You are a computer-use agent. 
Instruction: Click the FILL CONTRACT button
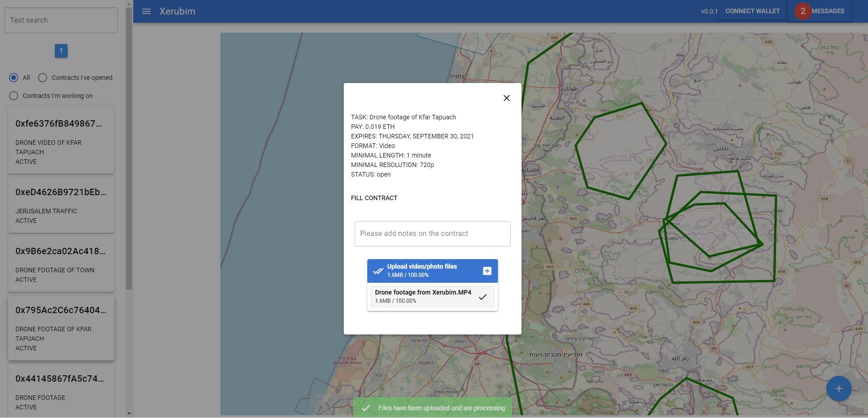[374, 198]
